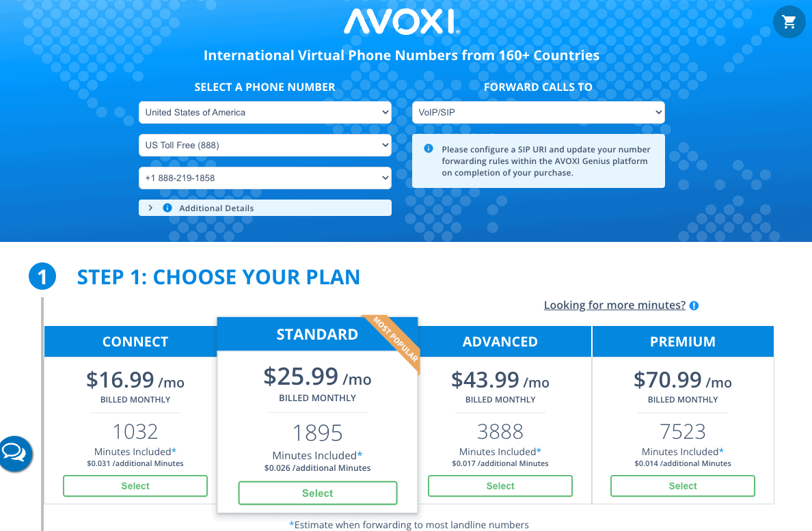Open the US Toll Free (888) number type dropdown
Viewport: 812px width, 531px height.
click(265, 145)
